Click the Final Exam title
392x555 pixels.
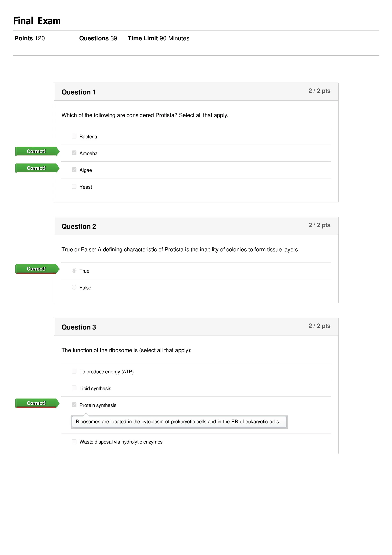point(37,21)
